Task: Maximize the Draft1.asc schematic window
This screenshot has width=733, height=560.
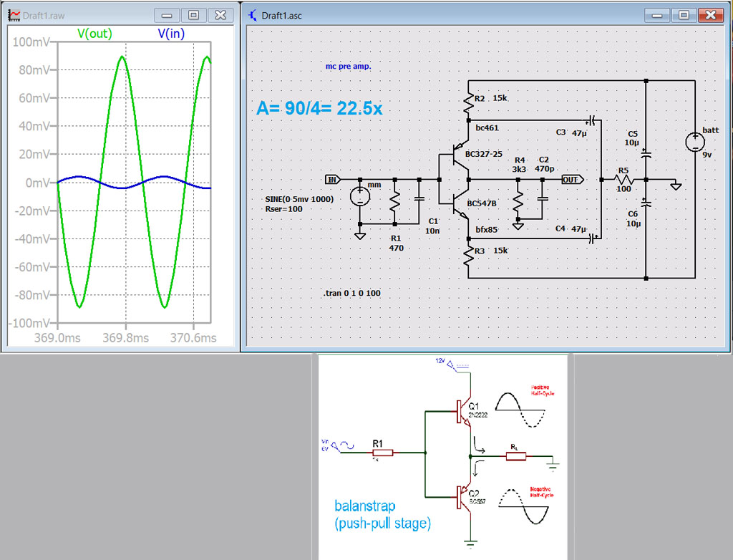Action: coord(684,15)
